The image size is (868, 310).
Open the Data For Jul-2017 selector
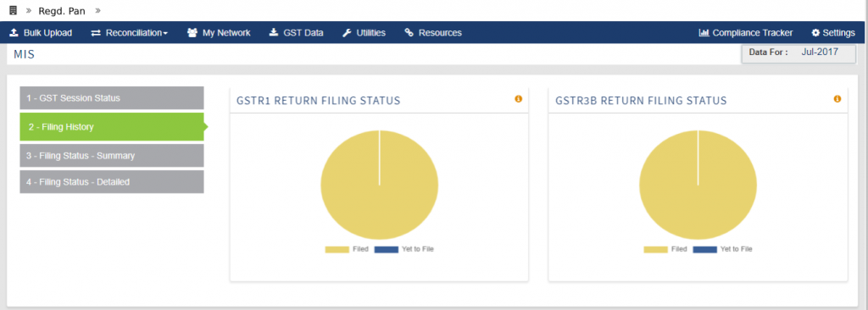tap(798, 54)
